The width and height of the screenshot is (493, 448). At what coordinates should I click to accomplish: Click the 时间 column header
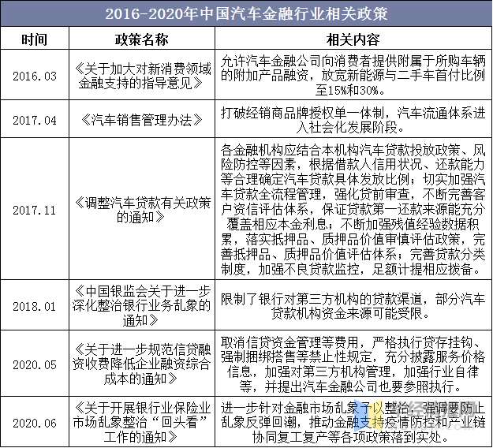pyautogui.click(x=35, y=39)
